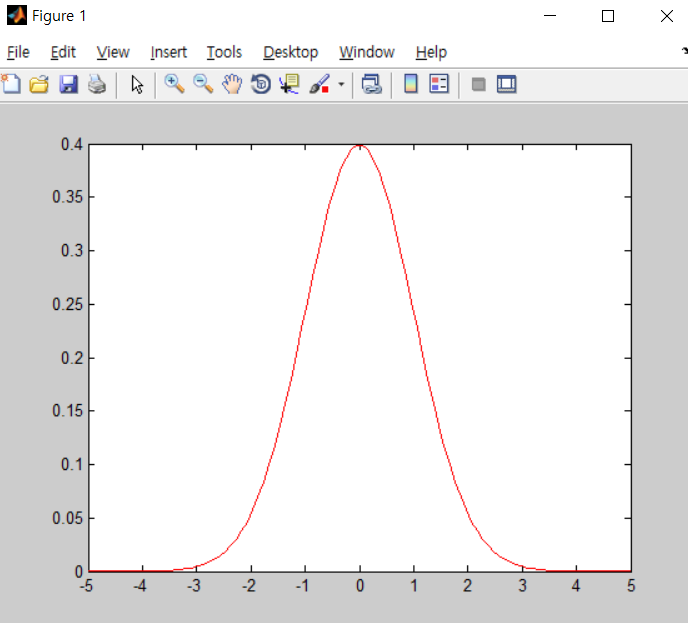Click the y-axis label 0.25

coord(67,304)
